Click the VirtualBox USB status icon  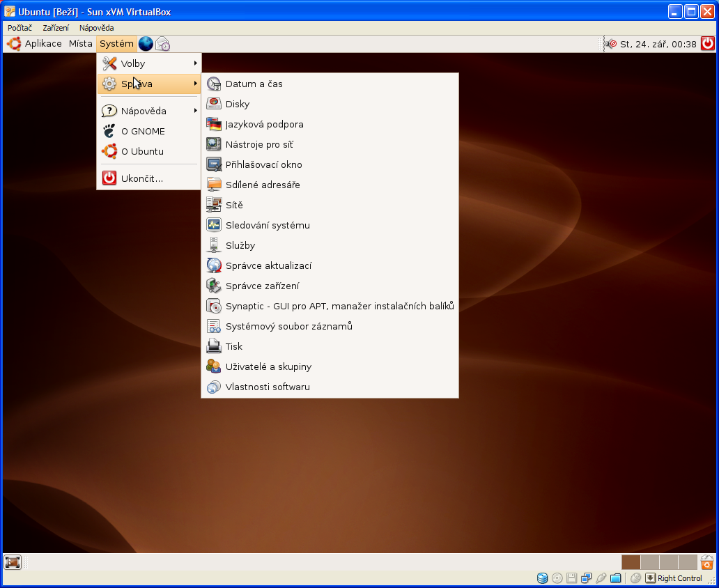pyautogui.click(x=601, y=578)
